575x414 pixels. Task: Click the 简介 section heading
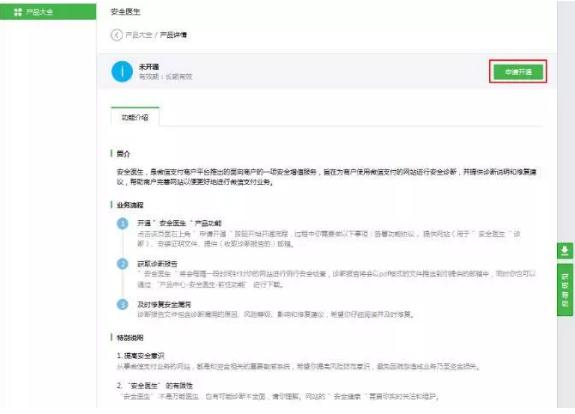123,154
